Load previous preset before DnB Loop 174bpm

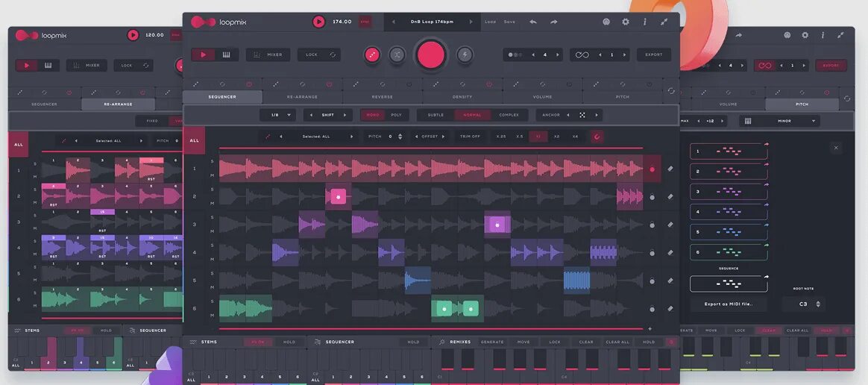pyautogui.click(x=394, y=22)
